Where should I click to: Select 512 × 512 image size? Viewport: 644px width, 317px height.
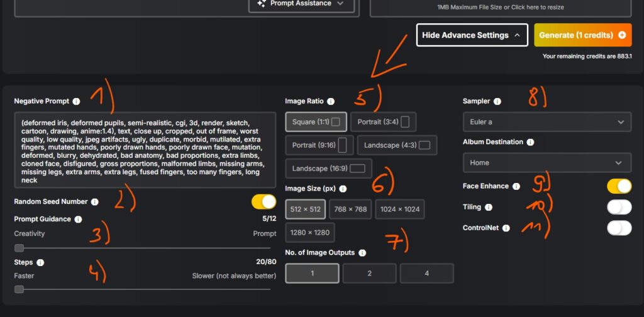pyautogui.click(x=305, y=209)
